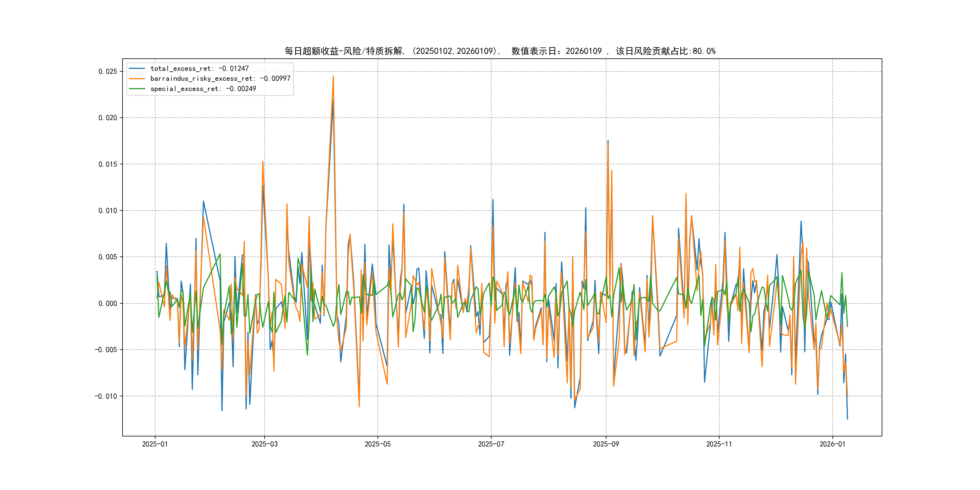
Task: Click the 2026-01 x-axis tick label
Action: tap(832, 444)
